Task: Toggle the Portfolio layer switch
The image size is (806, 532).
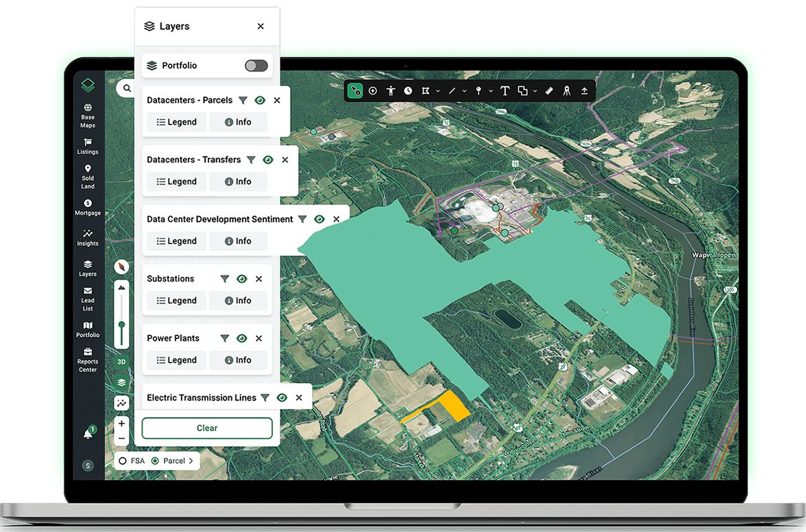Action: (x=256, y=66)
